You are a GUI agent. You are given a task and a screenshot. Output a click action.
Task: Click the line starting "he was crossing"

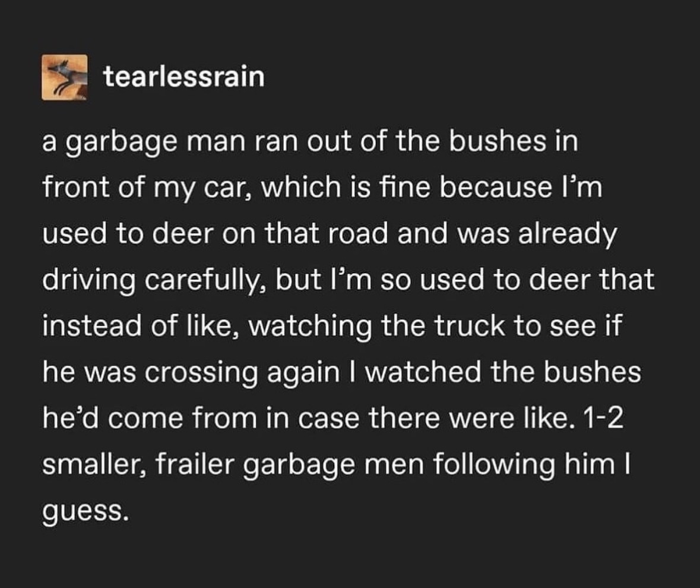point(342,373)
